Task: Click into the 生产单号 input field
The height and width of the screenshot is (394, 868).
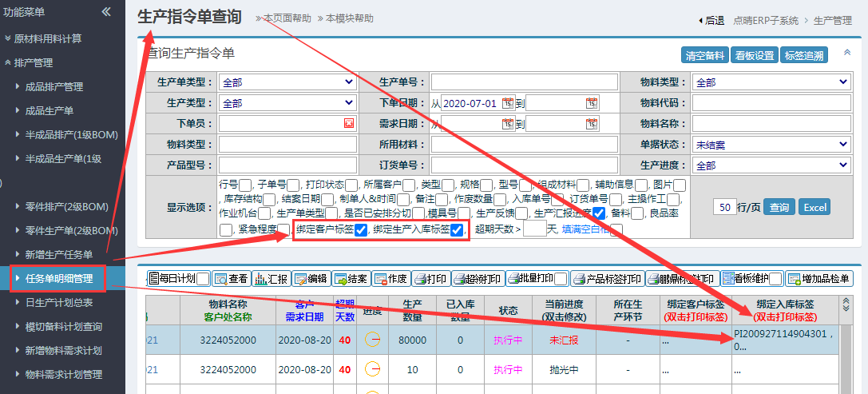Action: pyautogui.click(x=524, y=82)
